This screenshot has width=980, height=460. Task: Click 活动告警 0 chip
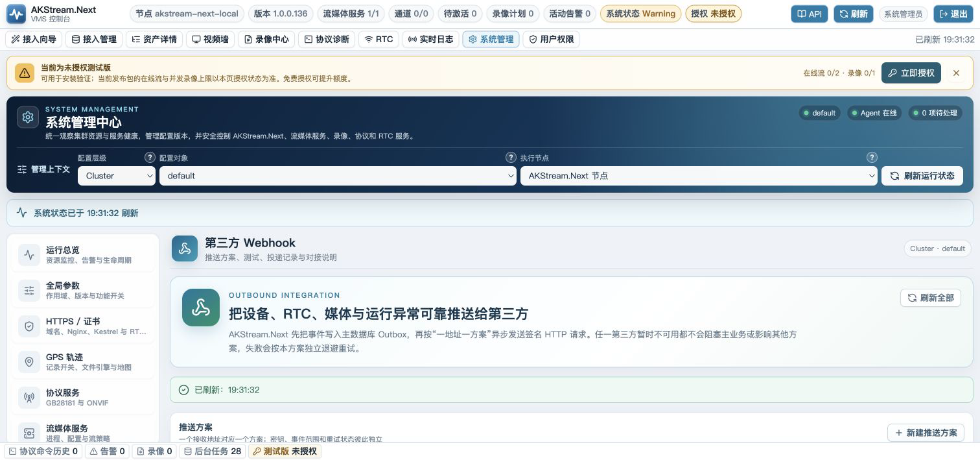point(570,14)
